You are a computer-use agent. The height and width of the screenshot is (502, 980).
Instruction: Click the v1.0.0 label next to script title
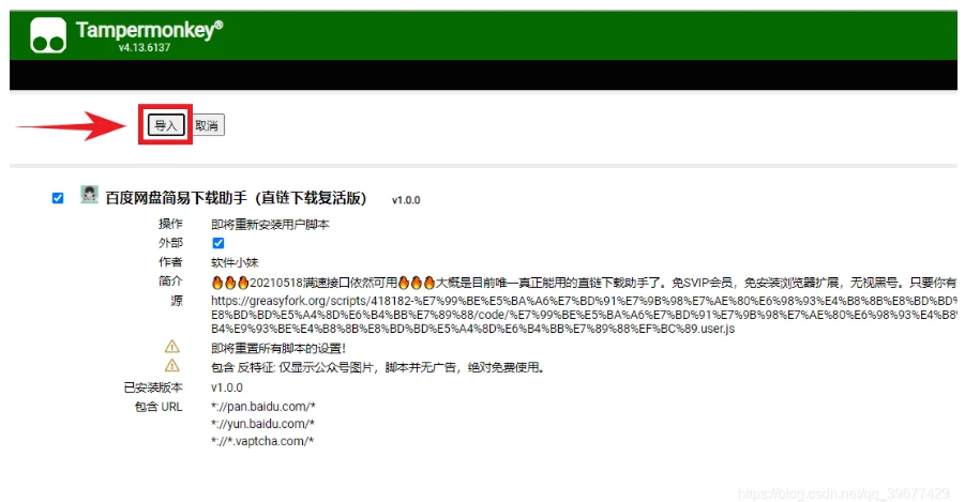[406, 200]
